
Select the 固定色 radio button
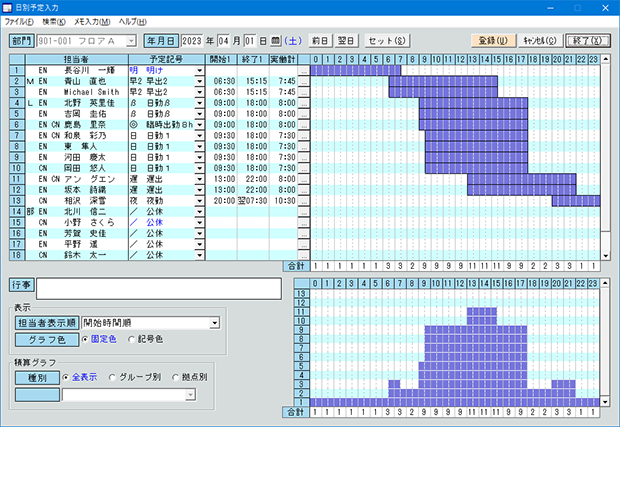pos(85,339)
